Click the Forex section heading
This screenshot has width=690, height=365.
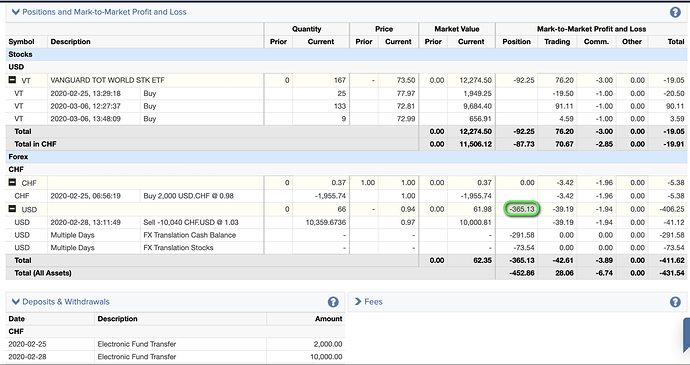(18, 157)
